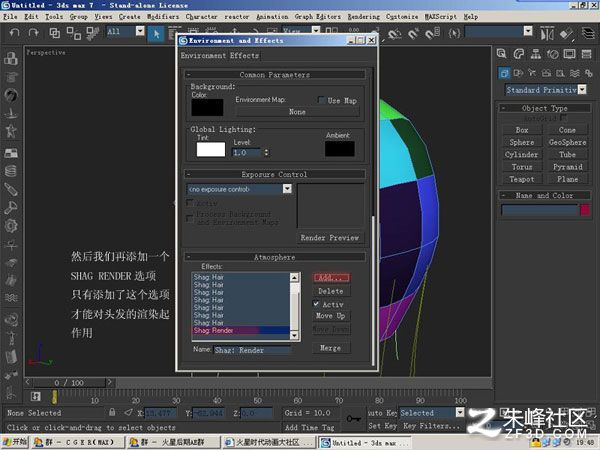Click the Redo arrow in main toolbar
Viewport: 600px width, 450px height.
pyautogui.click(x=33, y=33)
